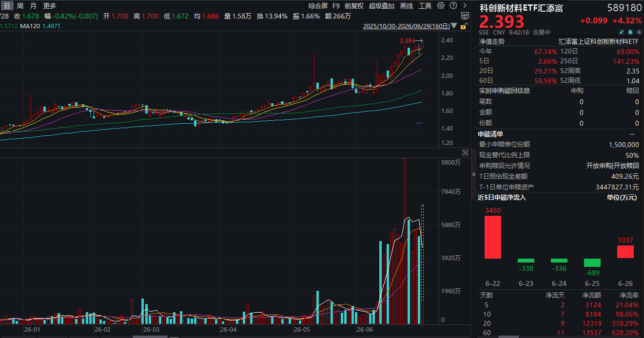Click the 最小申赎单位份额 value 1,500,000

click(624, 145)
